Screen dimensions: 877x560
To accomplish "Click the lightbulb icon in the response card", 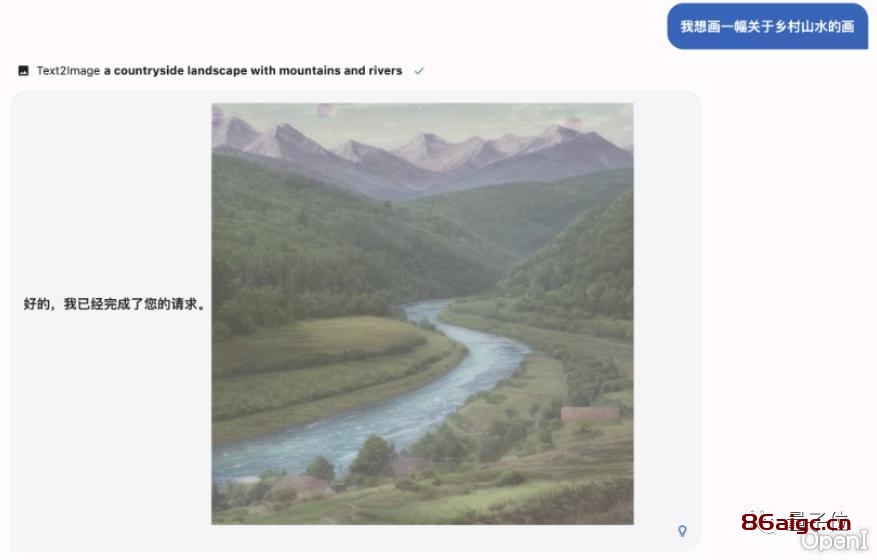I will point(682,530).
